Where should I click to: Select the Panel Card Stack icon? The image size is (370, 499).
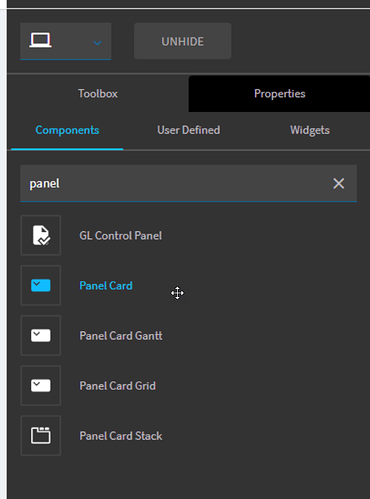[41, 436]
